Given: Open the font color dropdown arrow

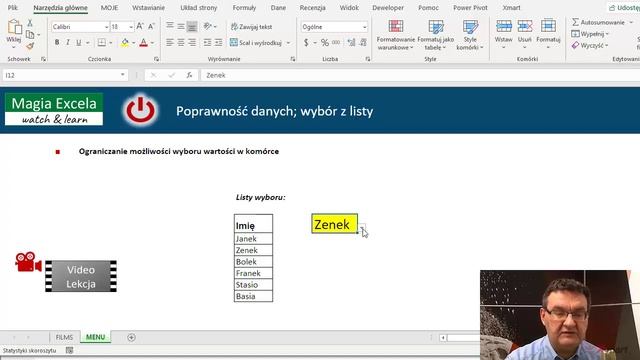Looking at the screenshot, I should click(152, 43).
